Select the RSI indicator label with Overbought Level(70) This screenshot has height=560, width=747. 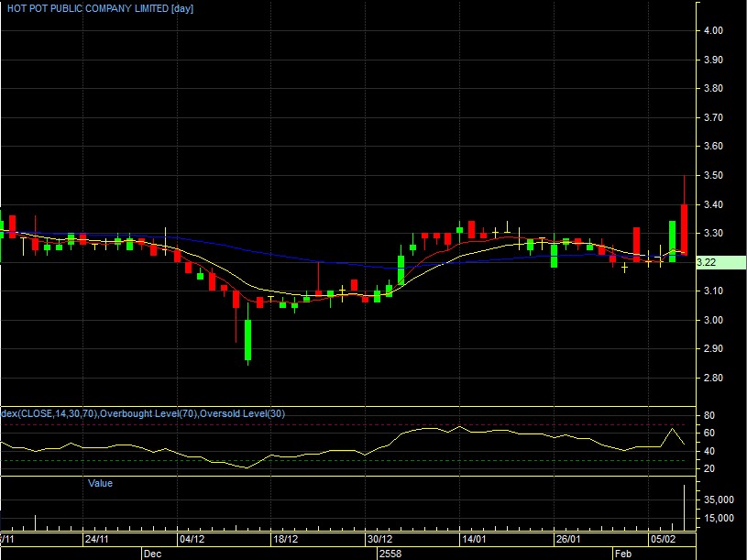tap(143, 413)
